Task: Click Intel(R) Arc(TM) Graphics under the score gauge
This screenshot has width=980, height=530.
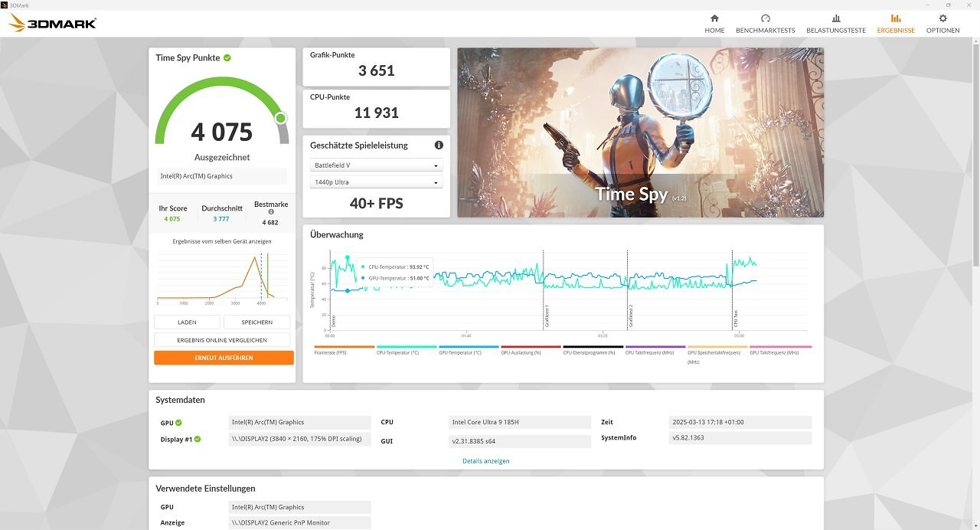Action: [x=222, y=176]
